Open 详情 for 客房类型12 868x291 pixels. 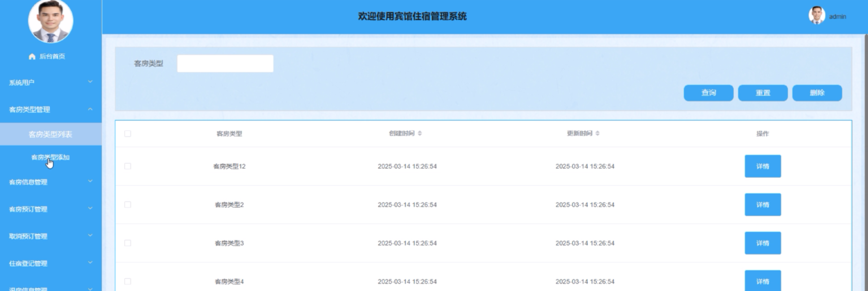coord(763,166)
